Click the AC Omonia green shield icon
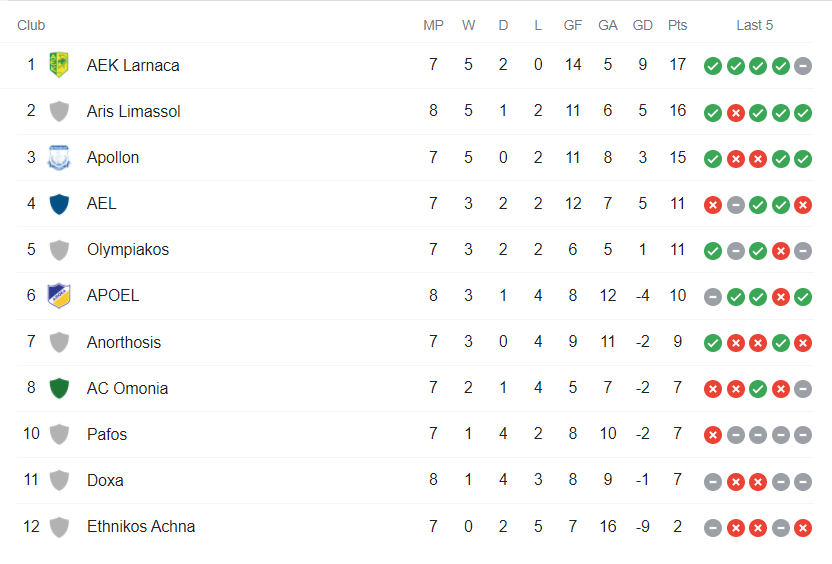The image size is (832, 564). (59, 388)
